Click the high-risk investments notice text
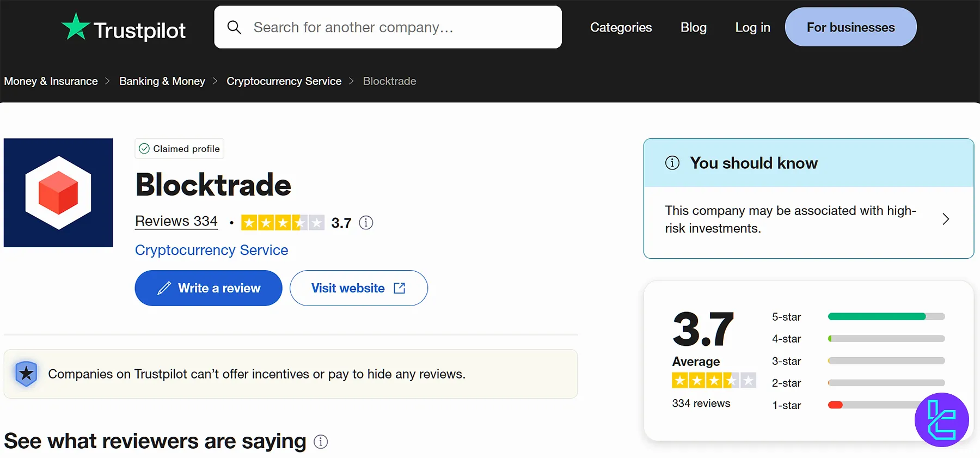This screenshot has width=980, height=458. pos(790,219)
